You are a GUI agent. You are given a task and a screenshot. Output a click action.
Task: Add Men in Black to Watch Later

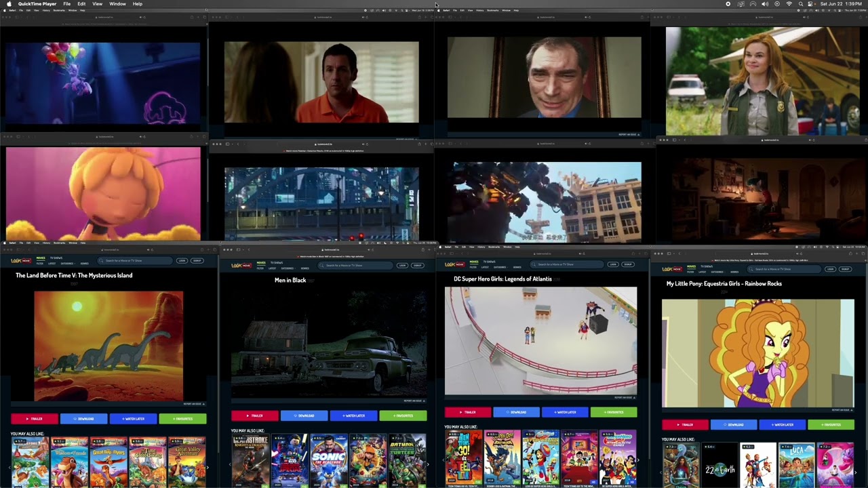(353, 415)
